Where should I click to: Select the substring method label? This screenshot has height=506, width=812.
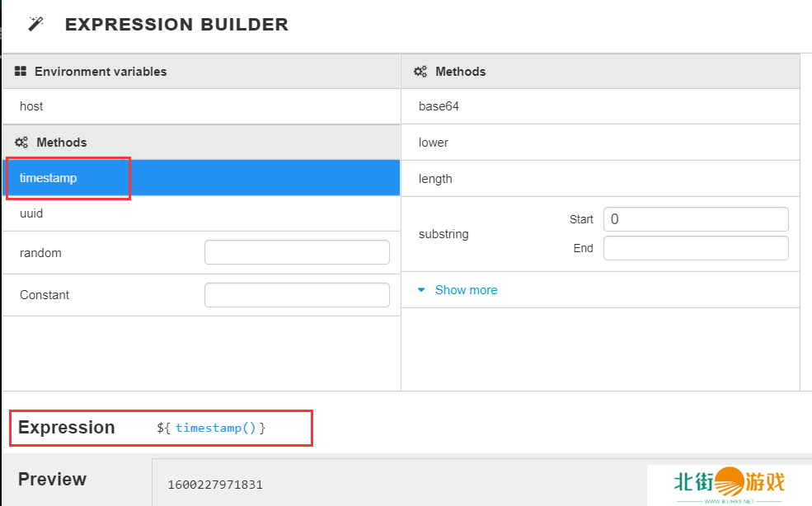444,234
